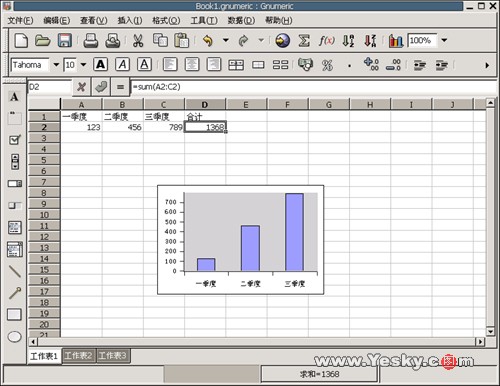Screen dimensions: 500x386
Task: Open the Sum sigma function tool
Action: [304, 40]
